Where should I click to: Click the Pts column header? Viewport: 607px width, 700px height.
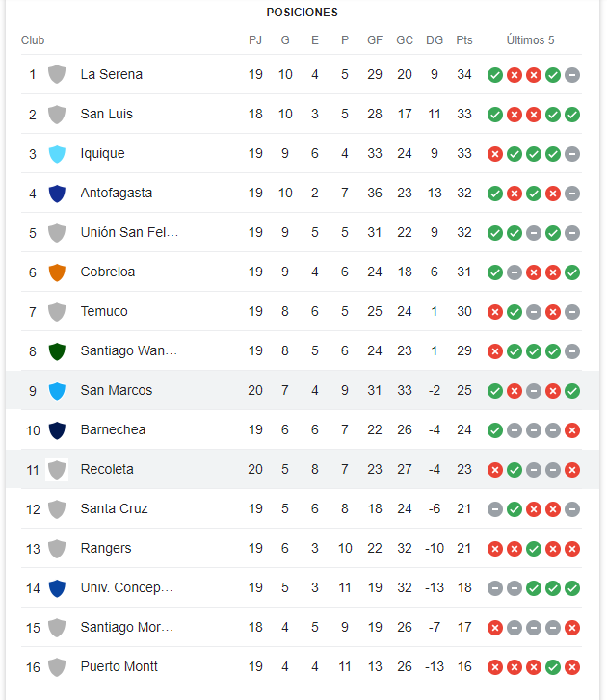point(464,40)
